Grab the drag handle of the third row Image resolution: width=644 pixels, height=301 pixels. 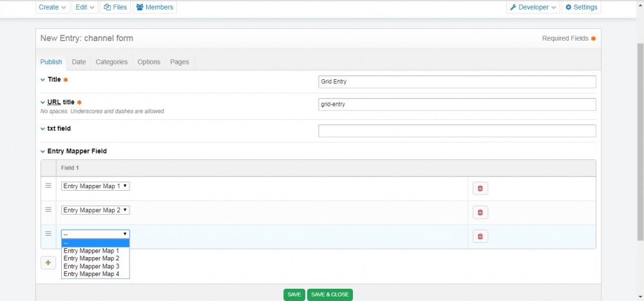[48, 233]
